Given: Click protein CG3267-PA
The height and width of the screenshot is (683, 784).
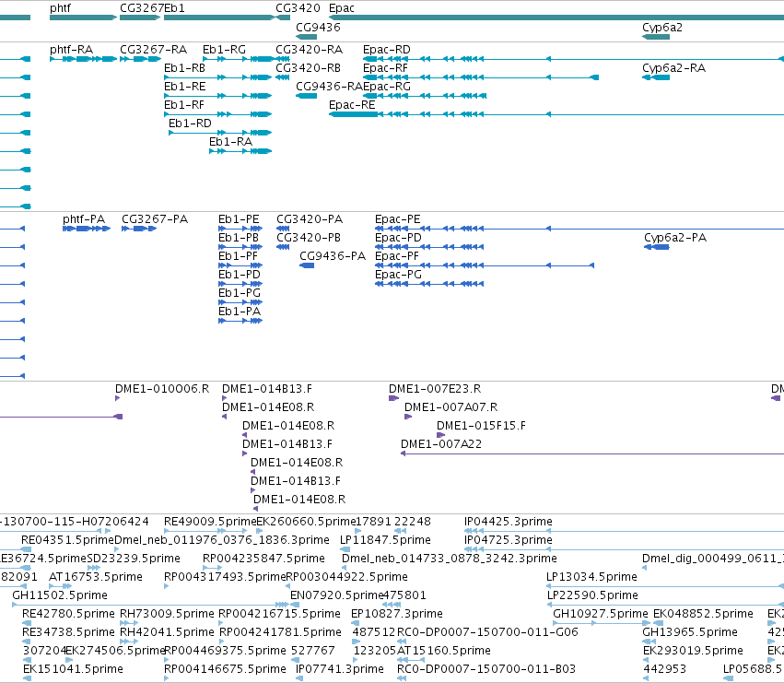Looking at the screenshot, I should pos(139,229).
